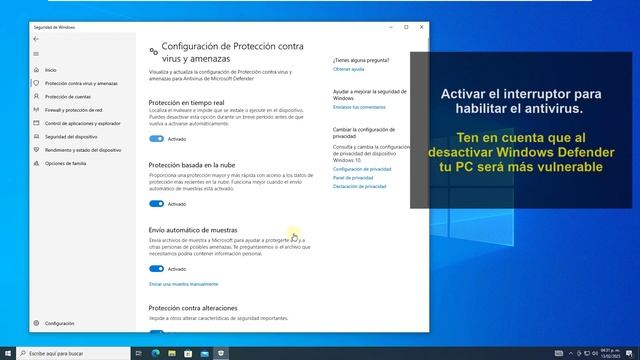Maximize the Seguridad de Windows window

point(406,27)
